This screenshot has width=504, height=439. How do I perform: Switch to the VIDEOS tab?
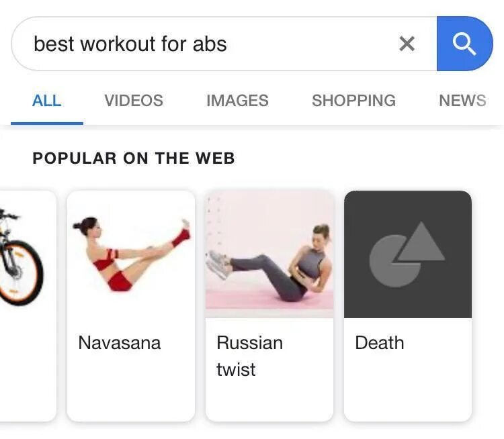click(134, 101)
